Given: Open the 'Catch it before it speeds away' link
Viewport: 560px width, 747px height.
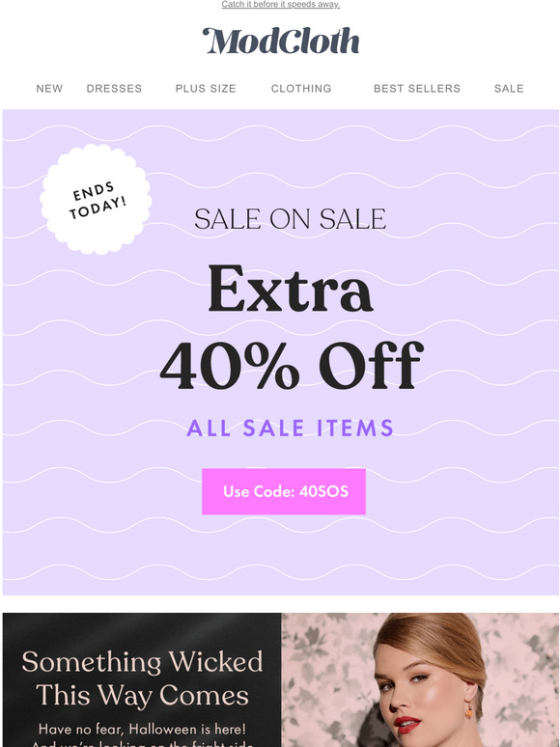Looking at the screenshot, I should click(x=280, y=4).
